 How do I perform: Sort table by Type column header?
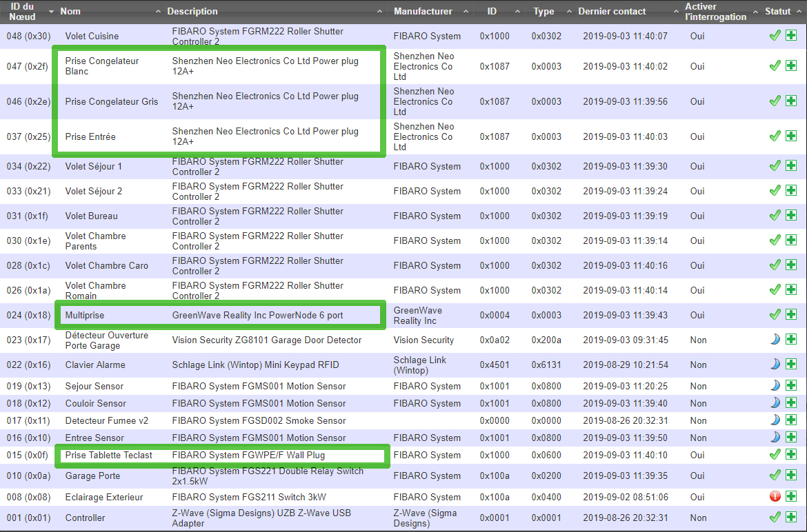pyautogui.click(x=544, y=12)
